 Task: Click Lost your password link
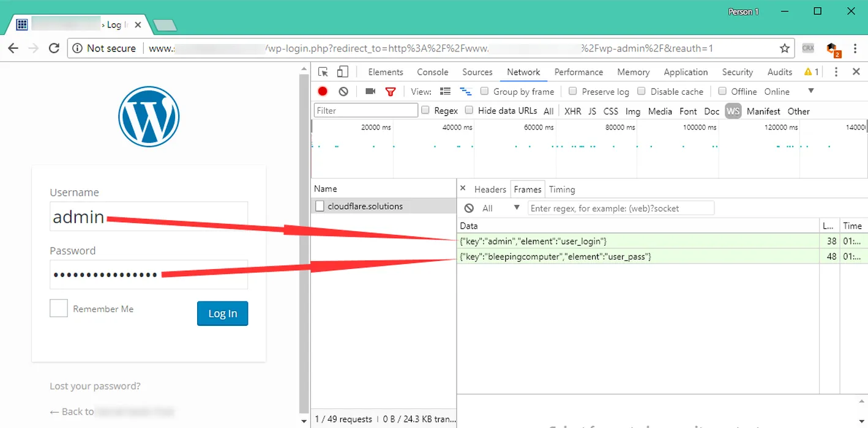[x=95, y=386]
